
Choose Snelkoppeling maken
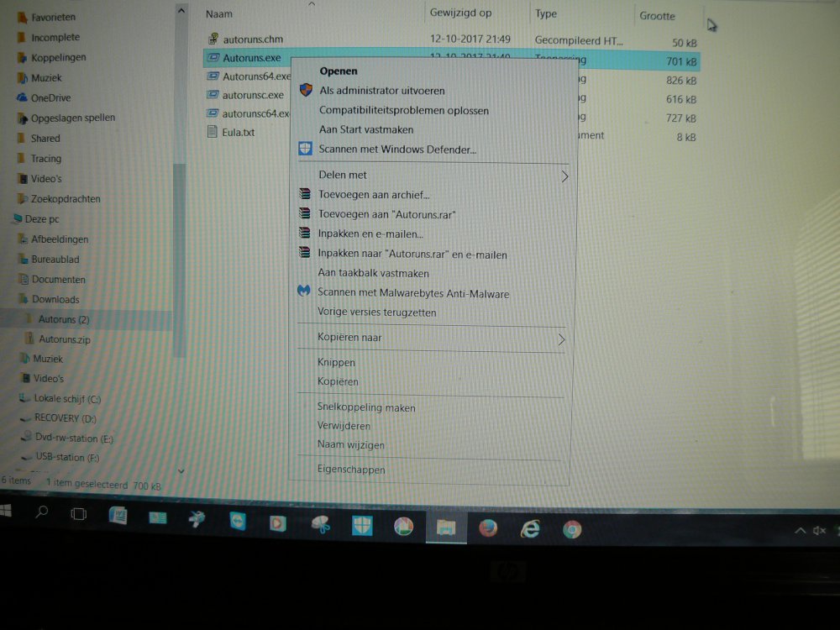coord(366,407)
